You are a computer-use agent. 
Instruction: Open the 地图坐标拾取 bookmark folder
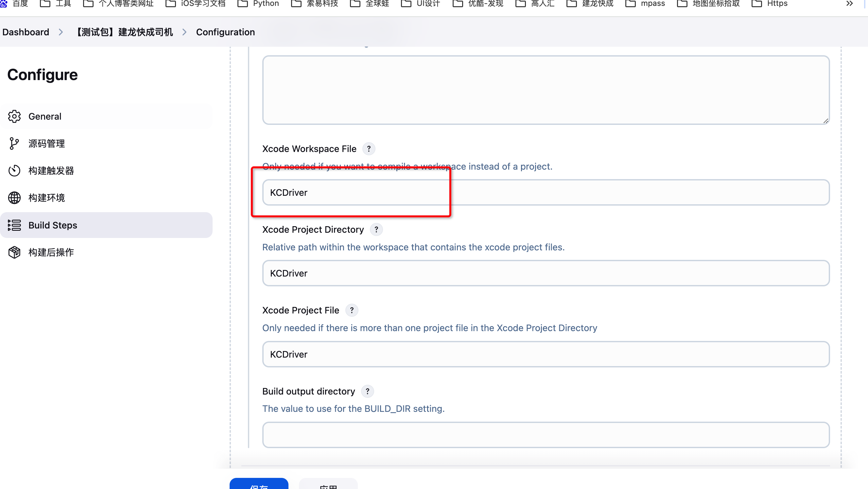708,4
